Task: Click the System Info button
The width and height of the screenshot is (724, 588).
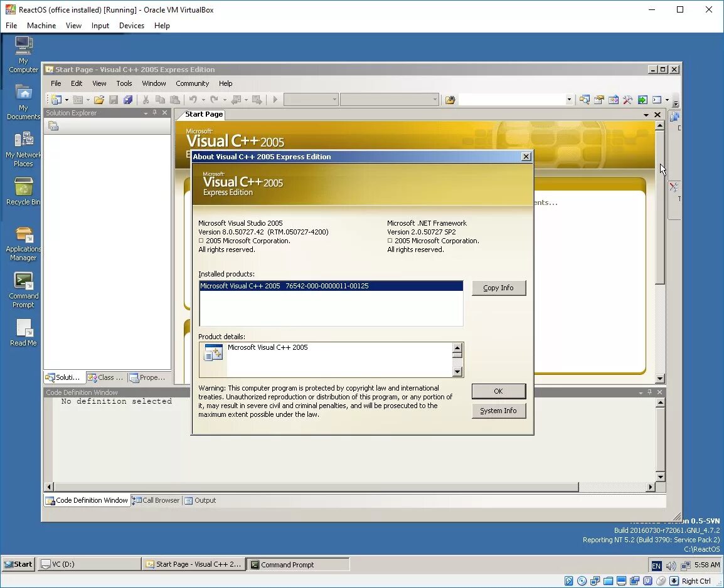Action: pyautogui.click(x=499, y=411)
